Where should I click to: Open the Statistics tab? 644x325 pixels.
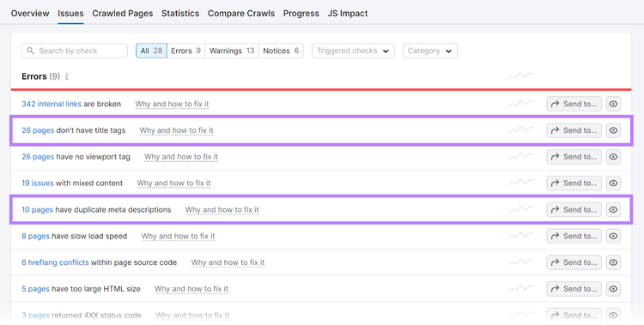pos(180,13)
